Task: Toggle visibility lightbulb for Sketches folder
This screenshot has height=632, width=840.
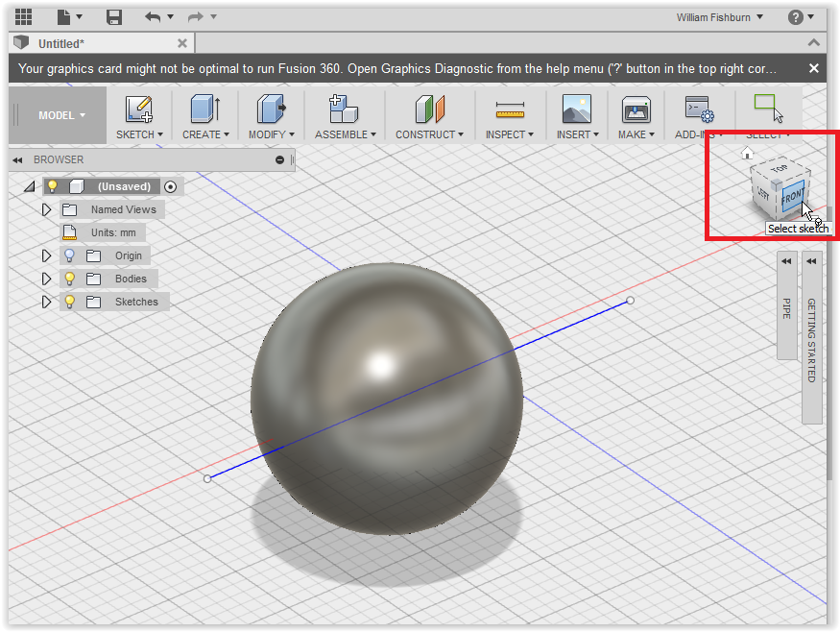Action: point(69,302)
